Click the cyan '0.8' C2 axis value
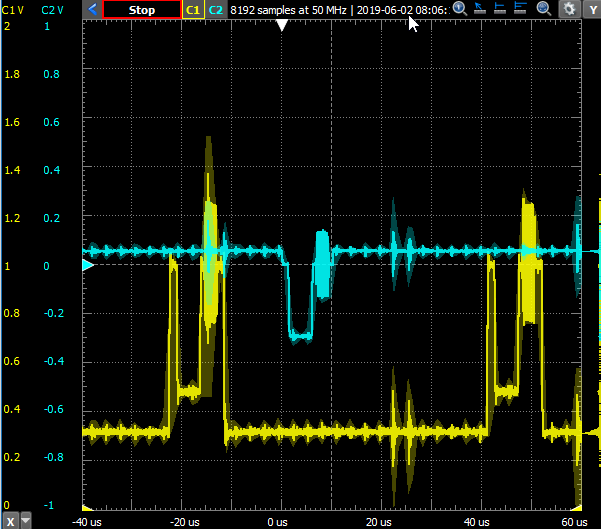This screenshot has width=601, height=529. [x=51, y=74]
